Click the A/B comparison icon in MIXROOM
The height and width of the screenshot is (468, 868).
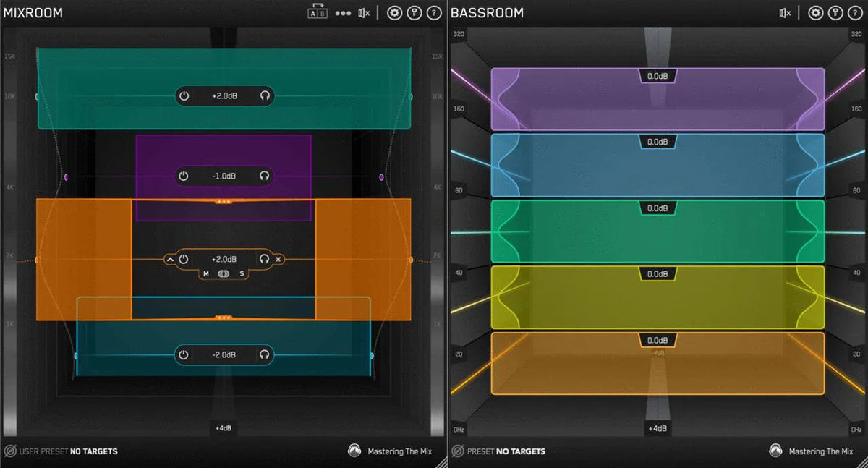point(318,12)
